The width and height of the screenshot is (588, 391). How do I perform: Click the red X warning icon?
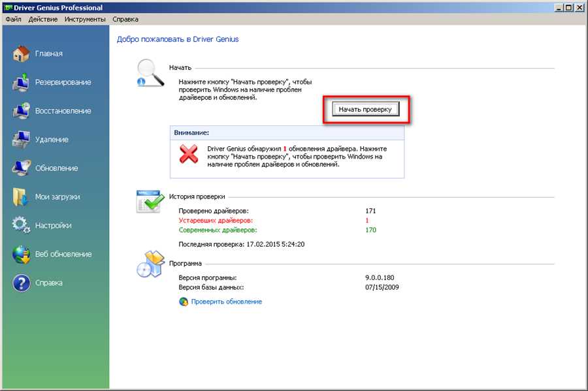coord(189,154)
